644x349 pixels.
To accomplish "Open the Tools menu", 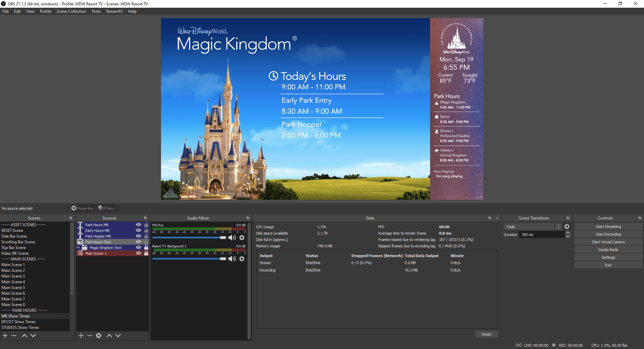I will coord(96,11).
